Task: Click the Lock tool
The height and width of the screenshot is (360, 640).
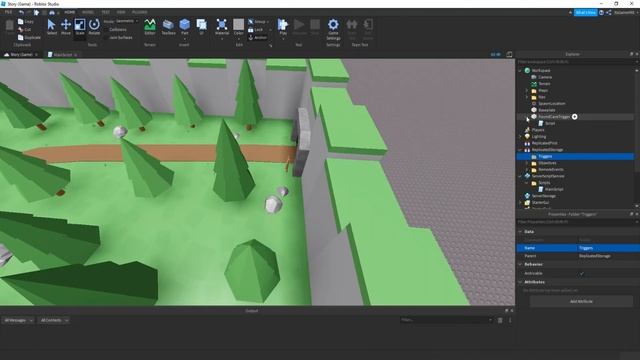Action: point(256,29)
